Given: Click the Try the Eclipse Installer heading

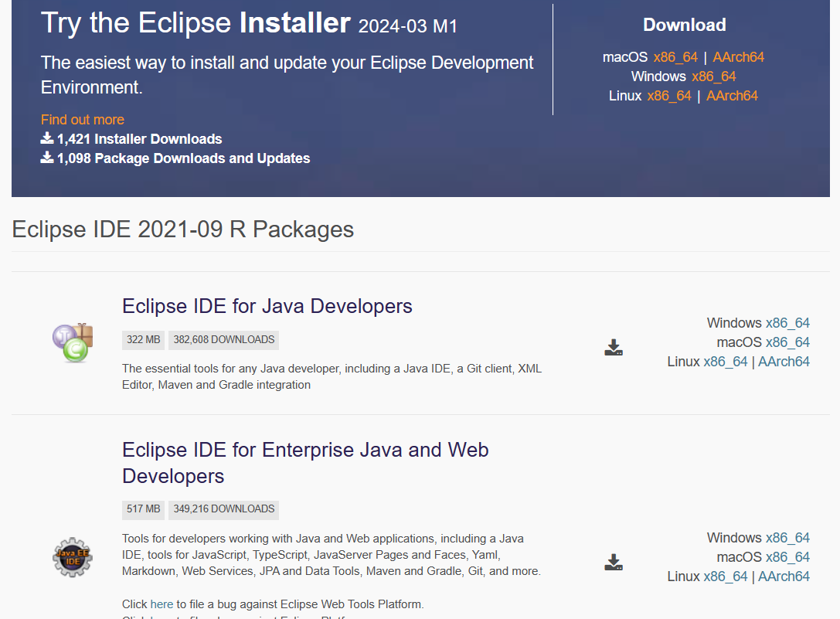Looking at the screenshot, I should click(x=249, y=23).
